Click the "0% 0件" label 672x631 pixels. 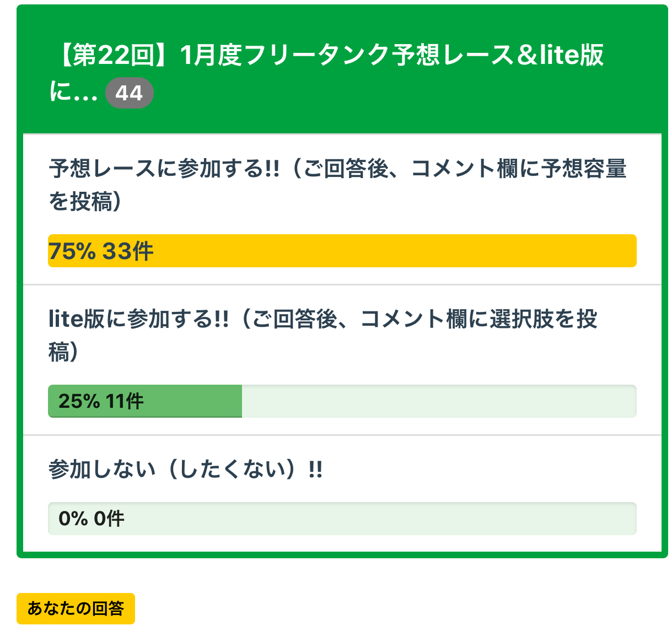pos(92,519)
